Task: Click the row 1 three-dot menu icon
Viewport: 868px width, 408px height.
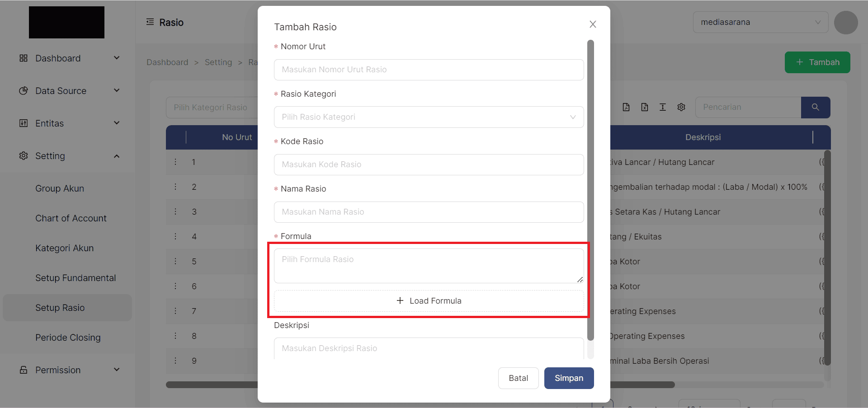Action: point(176,162)
